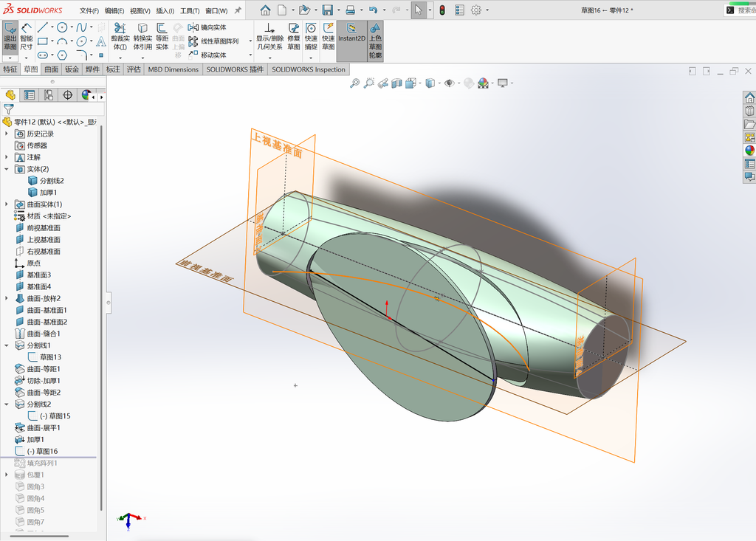Collapse the 分割线1 feature
Viewport: 756px width, 541px height.
tap(6, 345)
